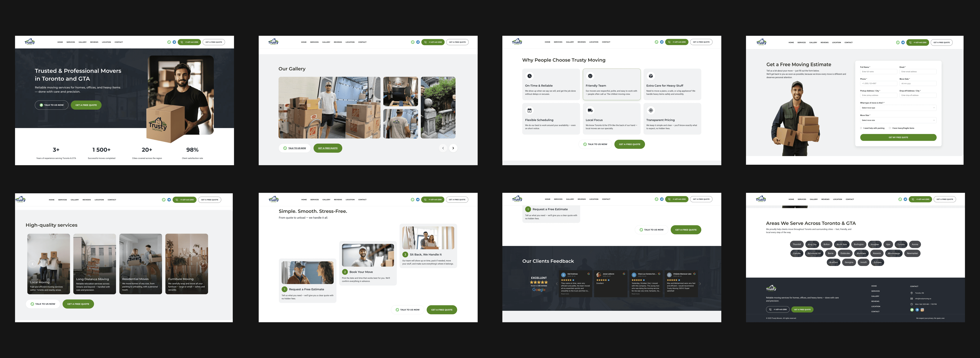The width and height of the screenshot is (980, 358).
Task: Click TALK TO US NOW in the hero banner
Action: pyautogui.click(x=52, y=105)
